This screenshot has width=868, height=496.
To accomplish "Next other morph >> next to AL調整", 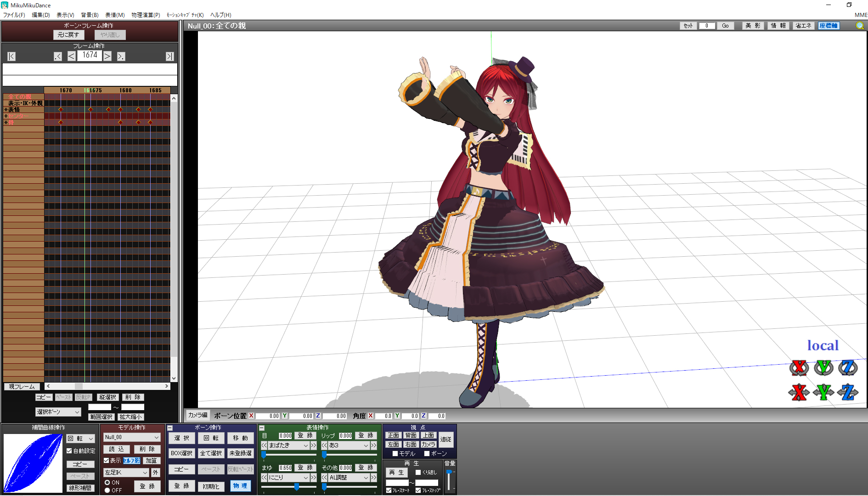I will point(373,478).
